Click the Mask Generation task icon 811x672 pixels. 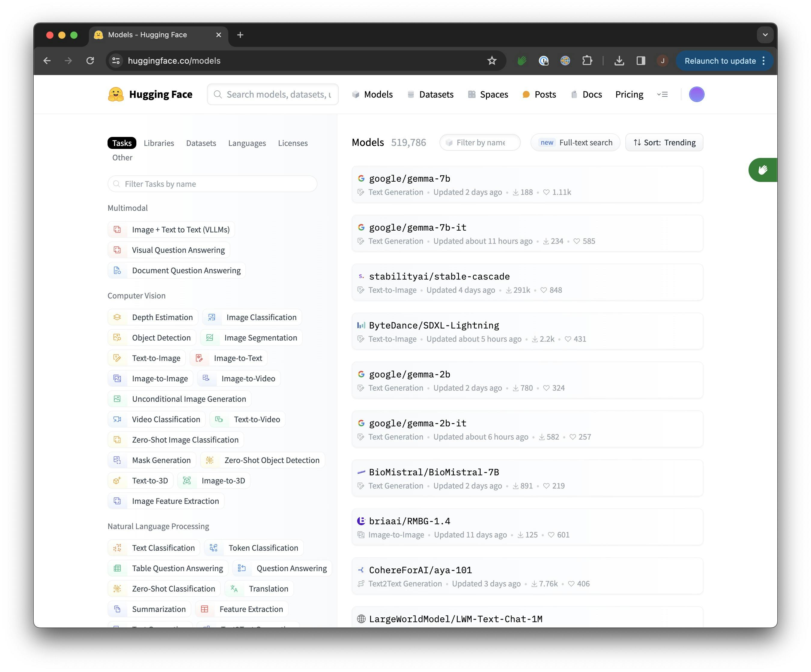coord(118,460)
